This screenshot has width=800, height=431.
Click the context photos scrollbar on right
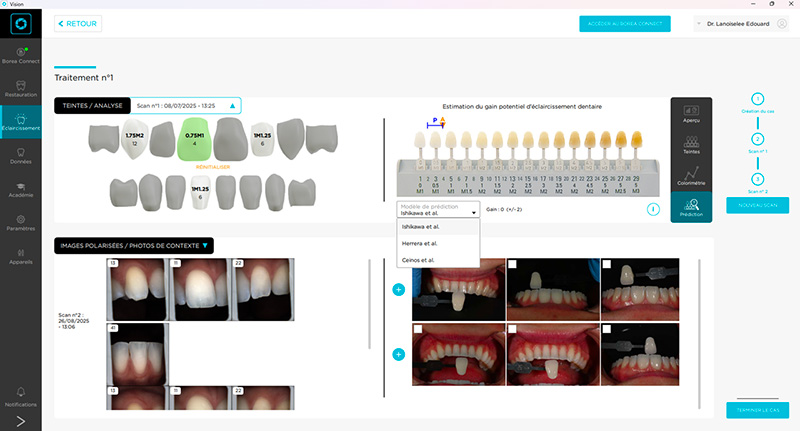(699, 334)
